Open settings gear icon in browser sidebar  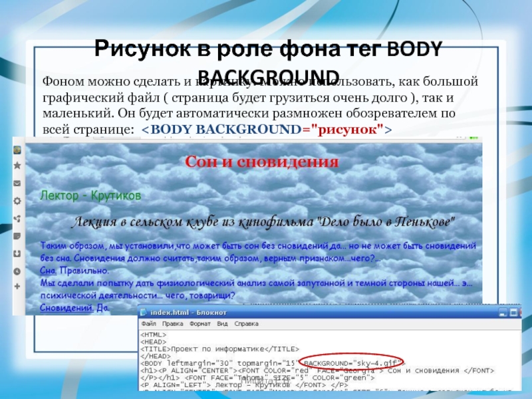click(17, 201)
